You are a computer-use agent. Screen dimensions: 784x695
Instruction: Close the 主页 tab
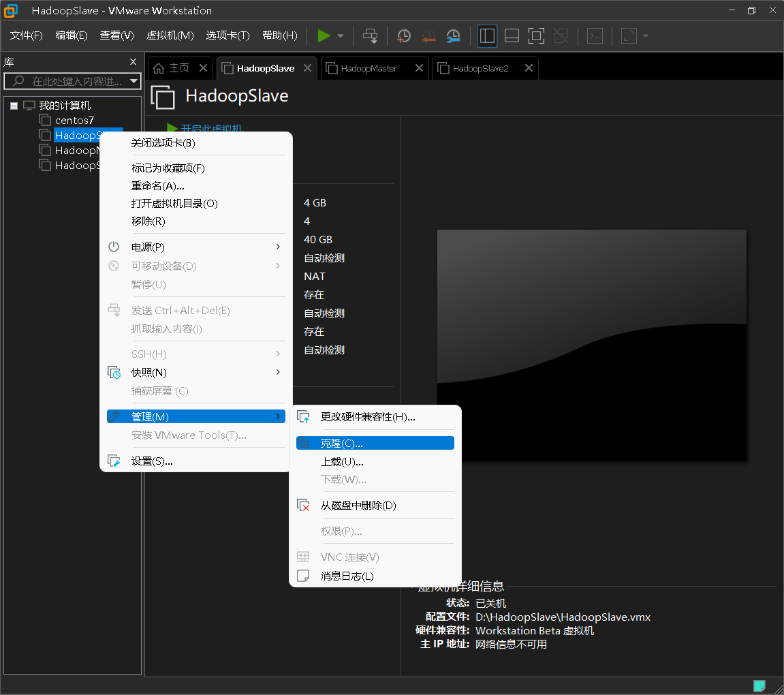tap(203, 68)
